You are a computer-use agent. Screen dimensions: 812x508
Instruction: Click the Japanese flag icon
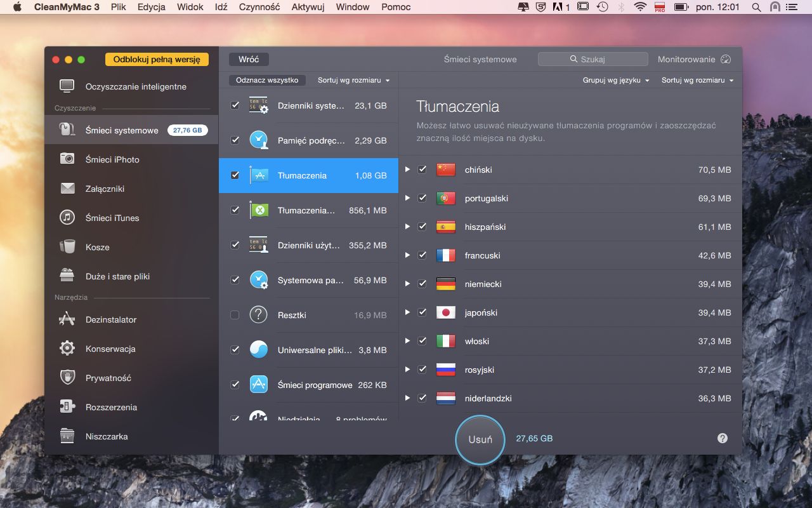click(x=446, y=312)
